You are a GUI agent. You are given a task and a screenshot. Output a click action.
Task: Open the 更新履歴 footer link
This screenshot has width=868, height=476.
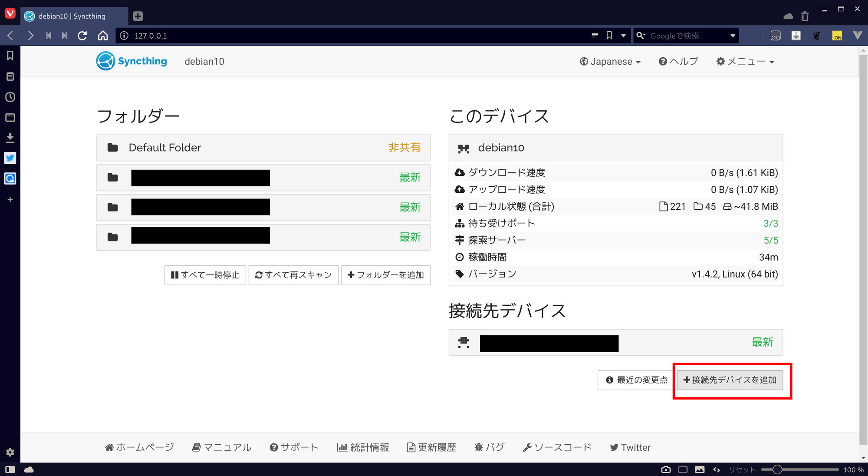[x=431, y=447]
